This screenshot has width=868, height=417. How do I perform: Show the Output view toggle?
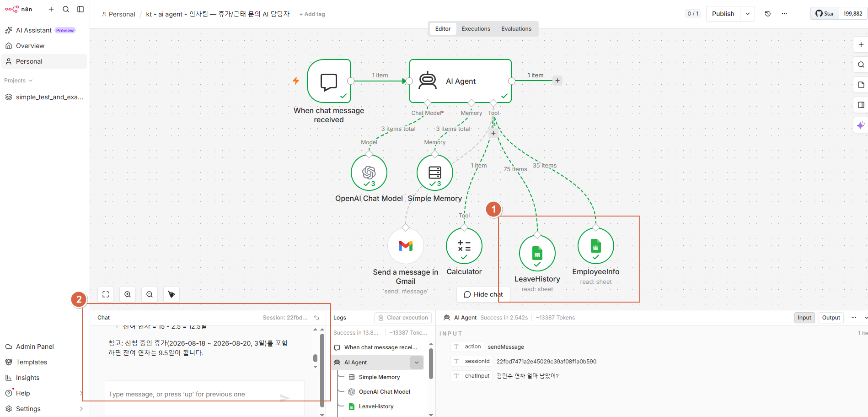(x=831, y=318)
